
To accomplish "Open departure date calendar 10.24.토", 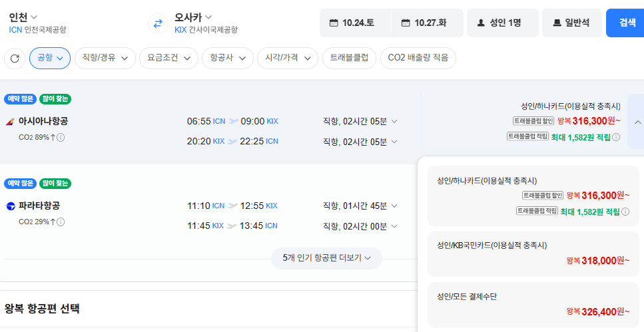I will [355, 23].
